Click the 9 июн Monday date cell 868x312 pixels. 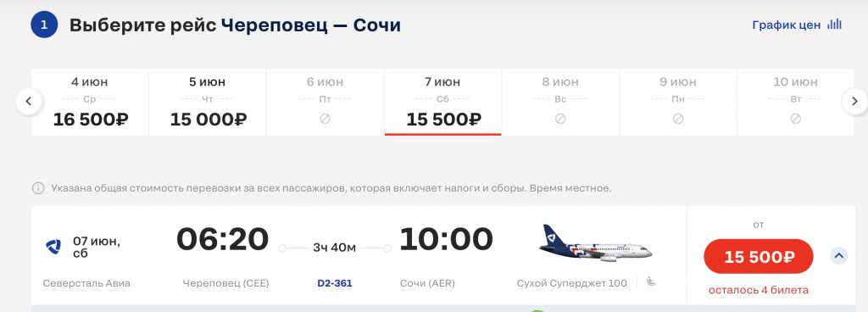coord(678,103)
